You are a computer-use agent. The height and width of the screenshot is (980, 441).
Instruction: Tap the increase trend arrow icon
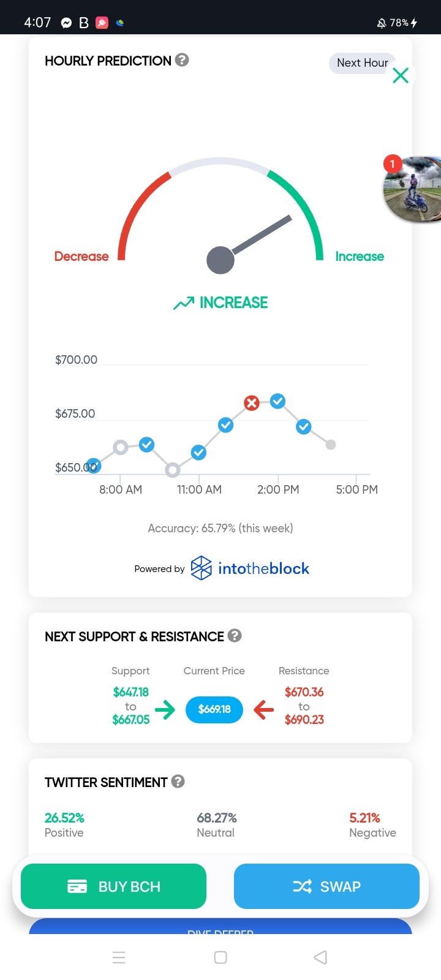[x=183, y=303]
